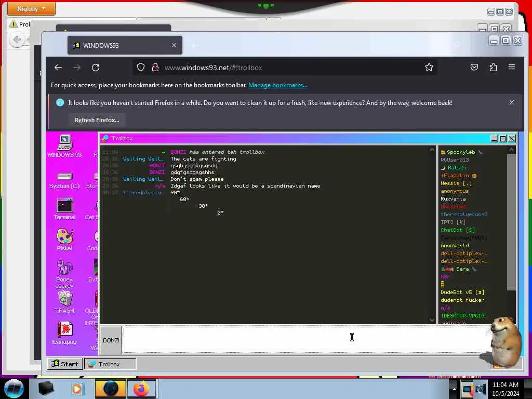
Task: Open the Pocket save icon
Action: coord(474,67)
